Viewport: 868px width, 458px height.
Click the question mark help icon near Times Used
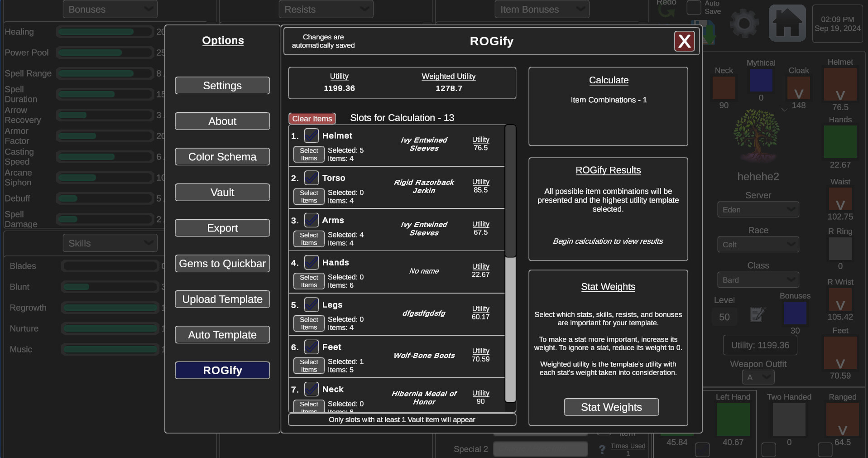pyautogui.click(x=602, y=449)
